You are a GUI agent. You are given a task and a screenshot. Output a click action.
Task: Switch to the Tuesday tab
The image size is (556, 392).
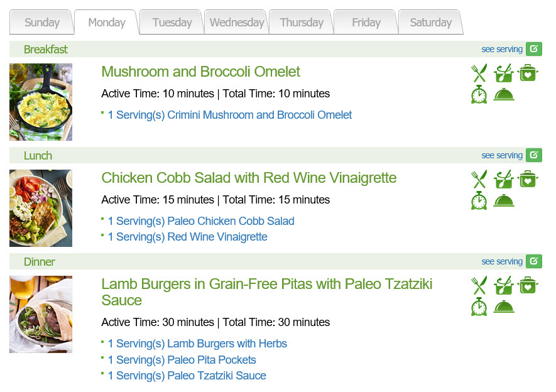(172, 23)
